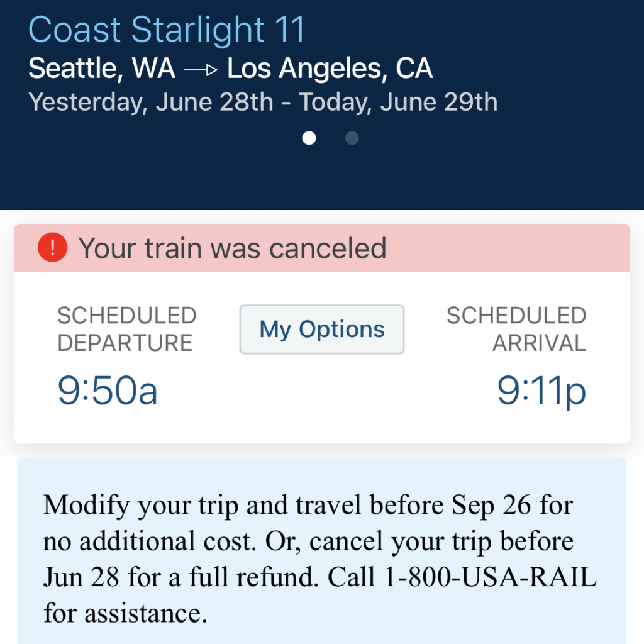Image resolution: width=644 pixels, height=644 pixels.
Task: Tap the 'for assistance.' text line
Action: [125, 613]
